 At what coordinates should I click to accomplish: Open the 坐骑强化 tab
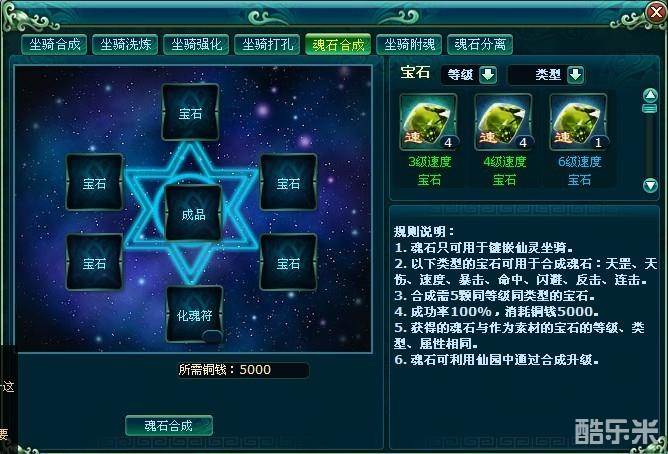[x=196, y=44]
